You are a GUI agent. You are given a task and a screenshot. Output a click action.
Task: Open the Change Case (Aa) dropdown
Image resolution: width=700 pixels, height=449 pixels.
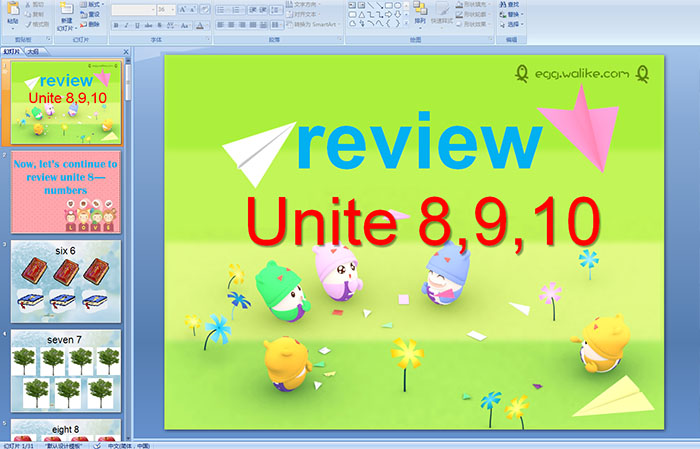click(185, 25)
